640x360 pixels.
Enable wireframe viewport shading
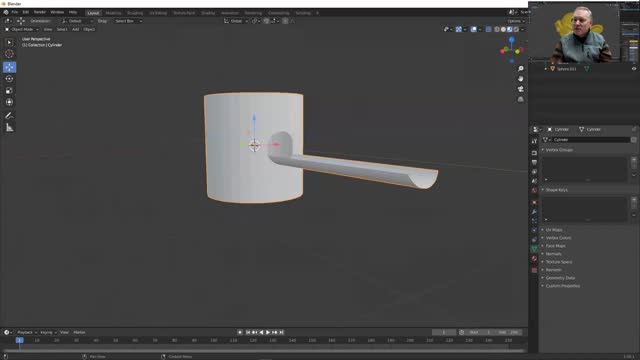497,29
